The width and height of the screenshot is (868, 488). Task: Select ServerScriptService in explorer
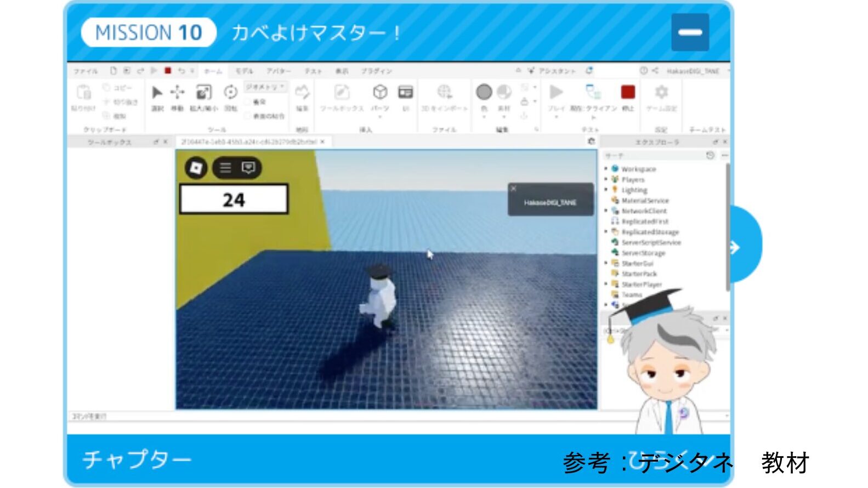[650, 242]
